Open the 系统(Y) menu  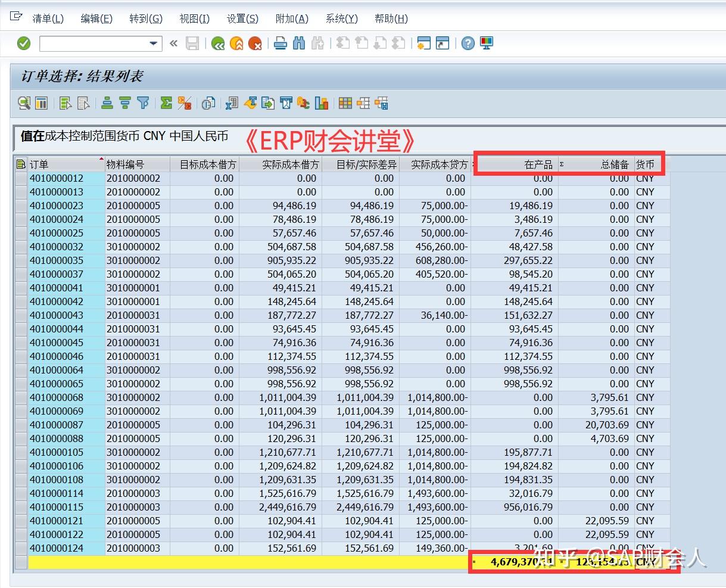341,18
